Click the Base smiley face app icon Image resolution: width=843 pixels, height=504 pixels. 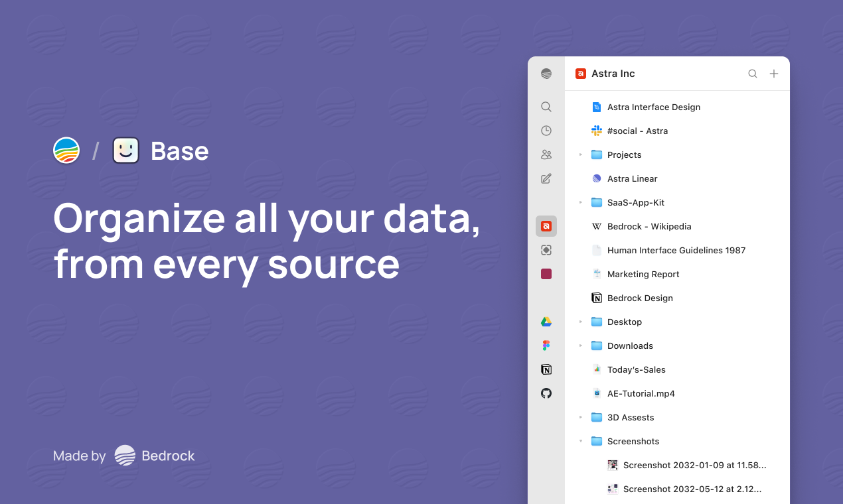tap(126, 151)
